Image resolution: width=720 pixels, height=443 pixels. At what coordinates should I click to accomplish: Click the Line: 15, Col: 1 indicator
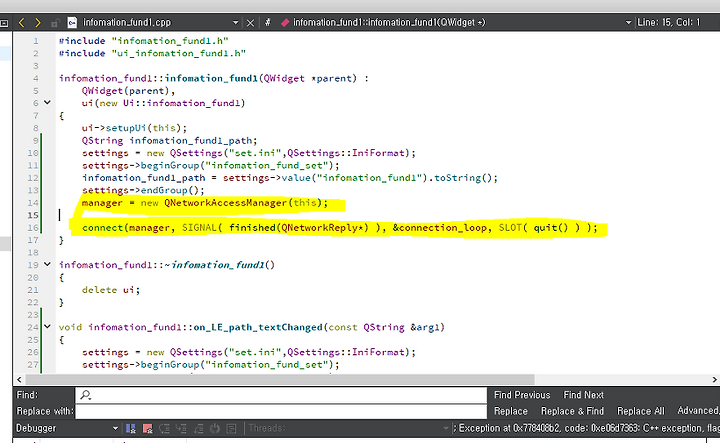pyautogui.click(x=669, y=22)
